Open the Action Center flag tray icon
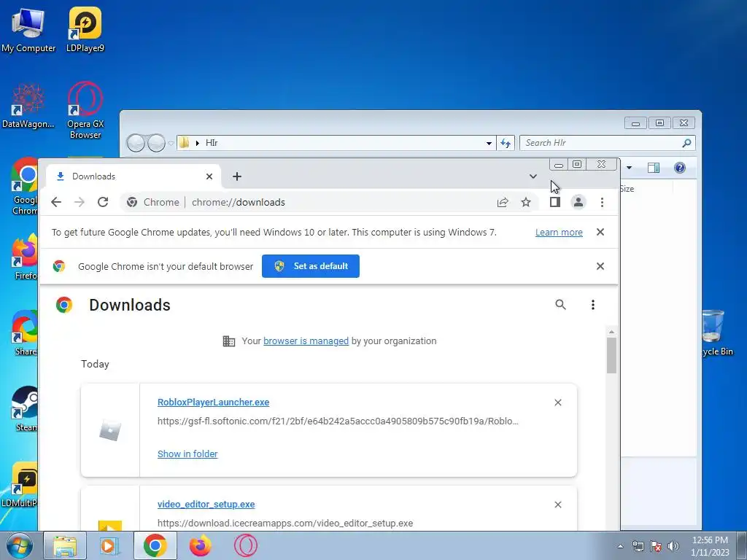Screen dimensions: 747x560 pyautogui.click(x=656, y=546)
